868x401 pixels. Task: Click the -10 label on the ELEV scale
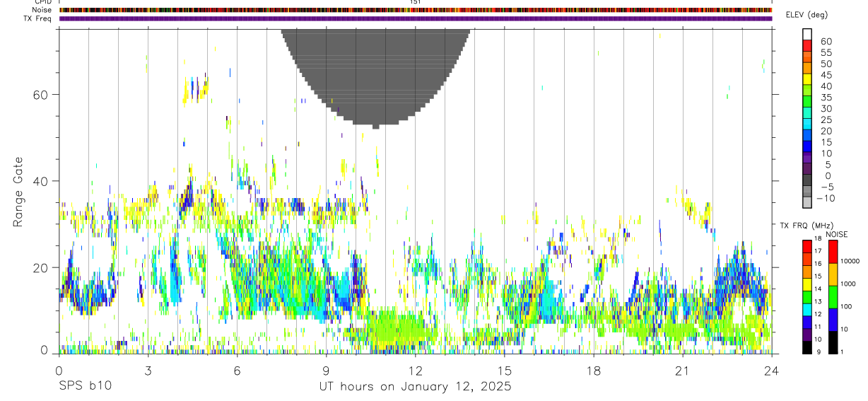825,198
